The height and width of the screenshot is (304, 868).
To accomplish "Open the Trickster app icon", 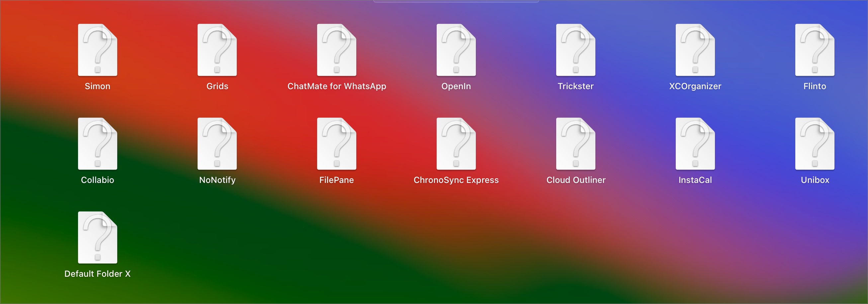I will pyautogui.click(x=576, y=50).
